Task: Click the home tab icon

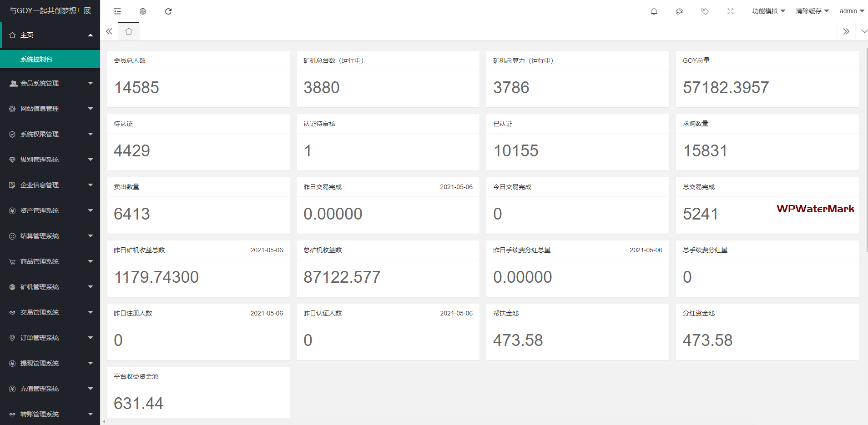Action: click(129, 31)
